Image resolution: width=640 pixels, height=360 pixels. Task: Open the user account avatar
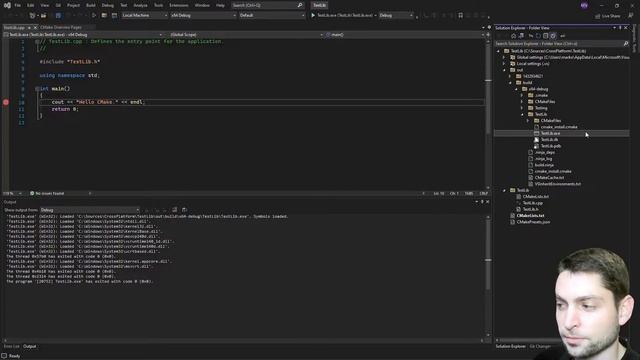click(584, 5)
